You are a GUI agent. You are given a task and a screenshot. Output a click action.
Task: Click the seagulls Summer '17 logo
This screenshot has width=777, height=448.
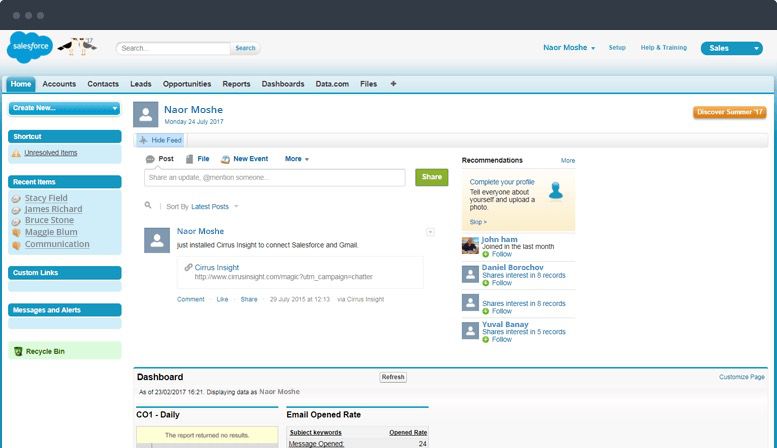pyautogui.click(x=78, y=46)
